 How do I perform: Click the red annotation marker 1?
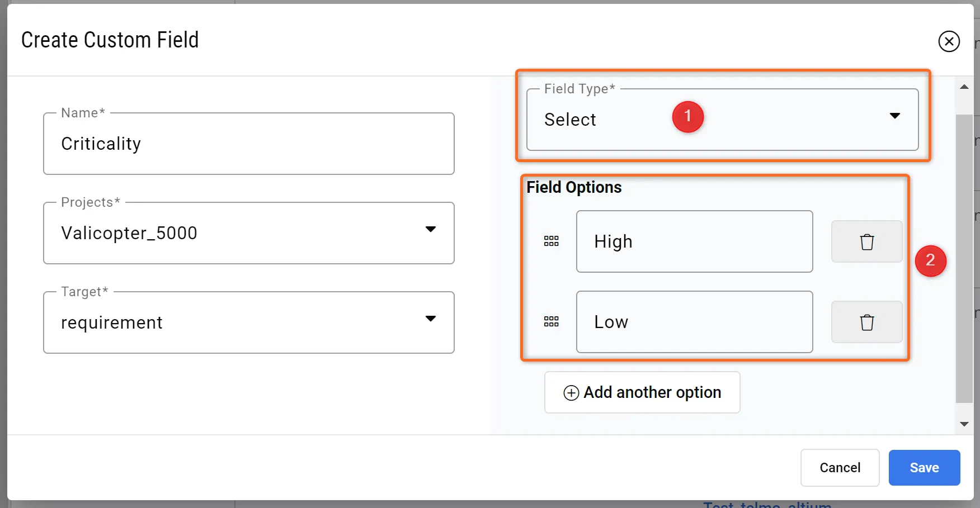point(687,117)
